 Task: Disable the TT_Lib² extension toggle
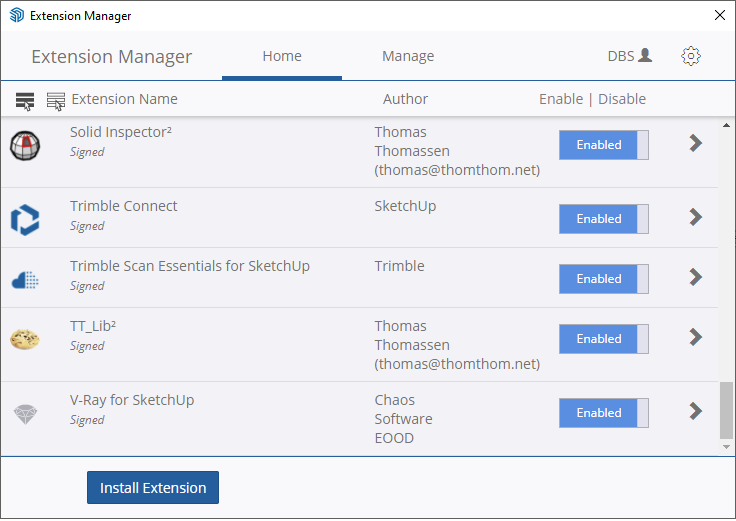pos(604,339)
